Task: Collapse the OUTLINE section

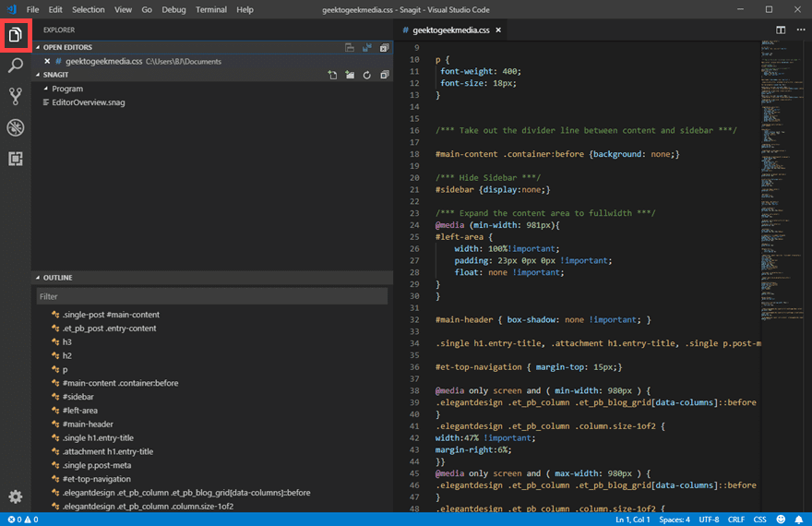Action: 38,278
